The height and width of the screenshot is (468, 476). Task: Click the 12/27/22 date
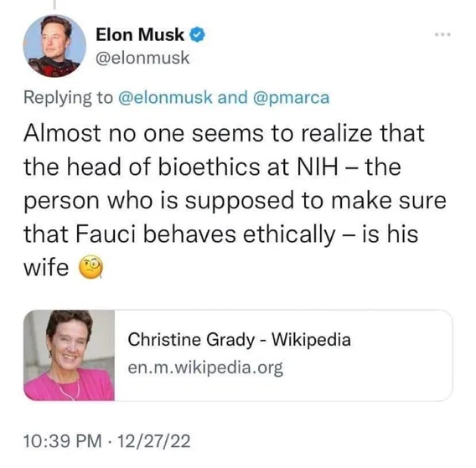click(x=154, y=441)
